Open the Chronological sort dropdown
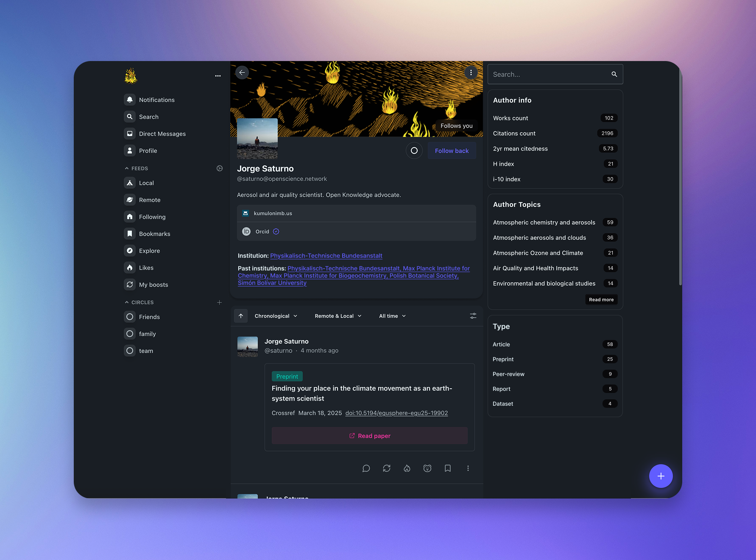The width and height of the screenshot is (756, 560). tap(276, 316)
